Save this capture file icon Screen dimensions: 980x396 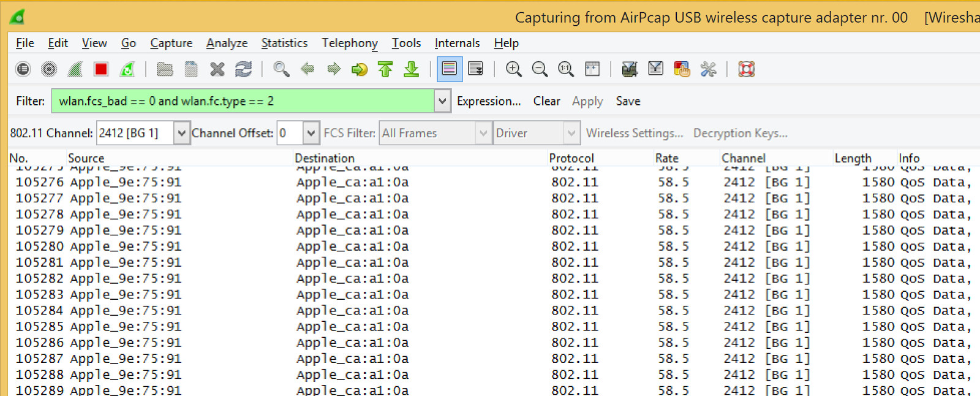[191, 69]
